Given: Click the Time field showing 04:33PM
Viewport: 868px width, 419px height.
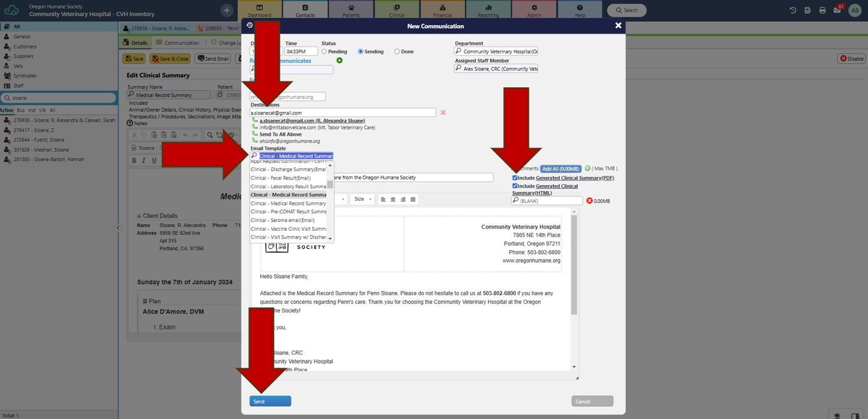Looking at the screenshot, I should pos(301,51).
